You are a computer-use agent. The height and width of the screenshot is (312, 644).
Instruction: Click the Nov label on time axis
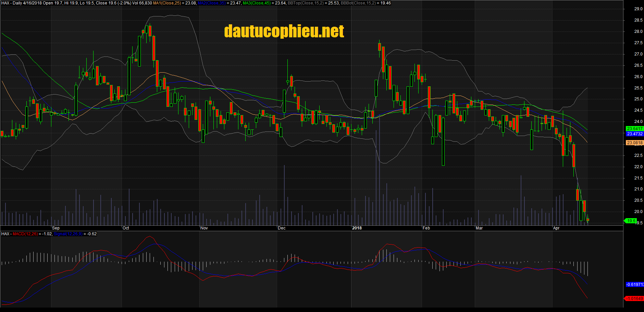click(x=204, y=228)
